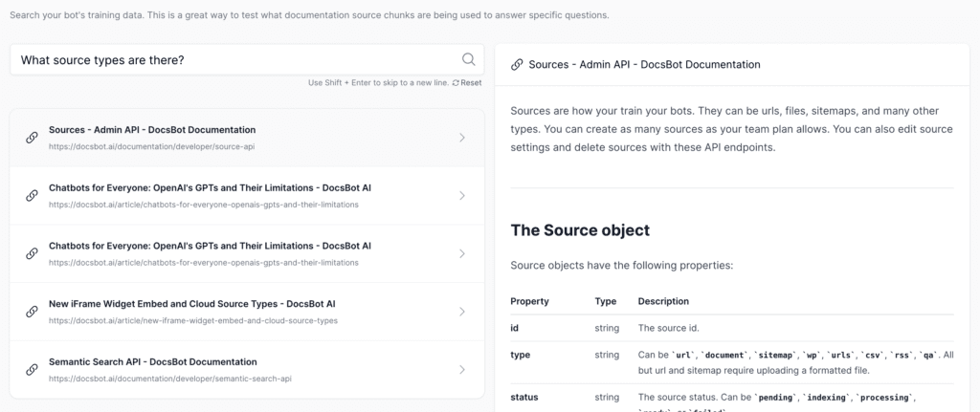
Task: Expand second Chatbots for Everyone result chevron
Action: 461,253
